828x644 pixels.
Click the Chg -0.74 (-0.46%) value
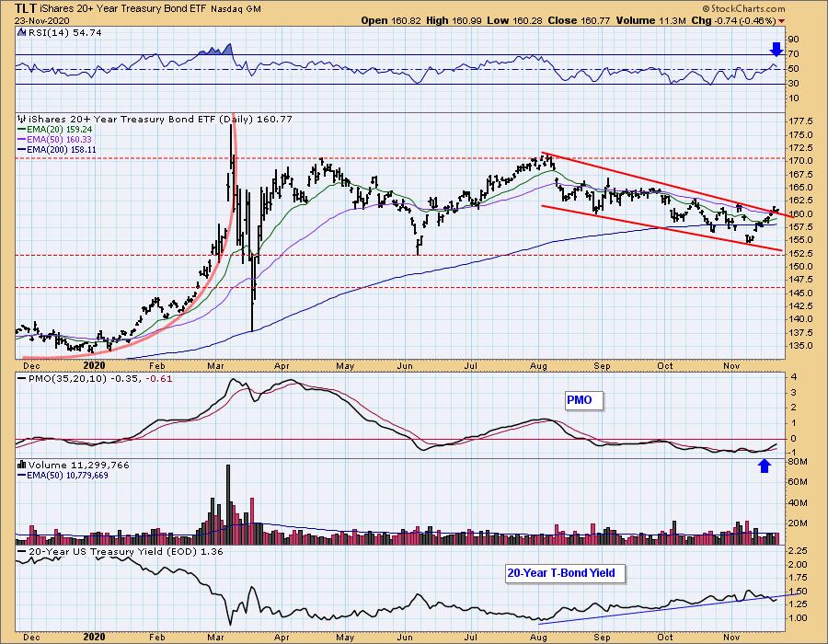pos(733,20)
